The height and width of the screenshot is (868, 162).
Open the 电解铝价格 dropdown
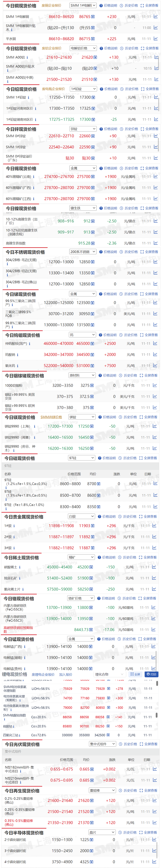83,48
